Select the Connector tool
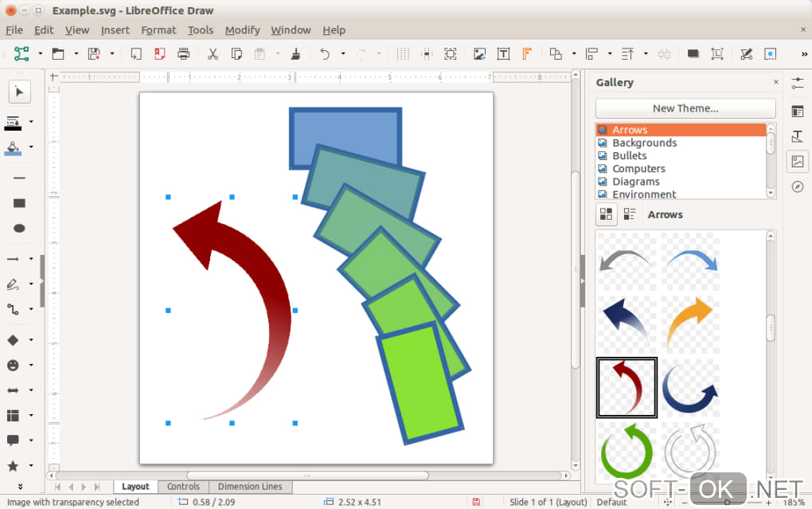Viewport: 812px width, 509px height. click(x=13, y=309)
